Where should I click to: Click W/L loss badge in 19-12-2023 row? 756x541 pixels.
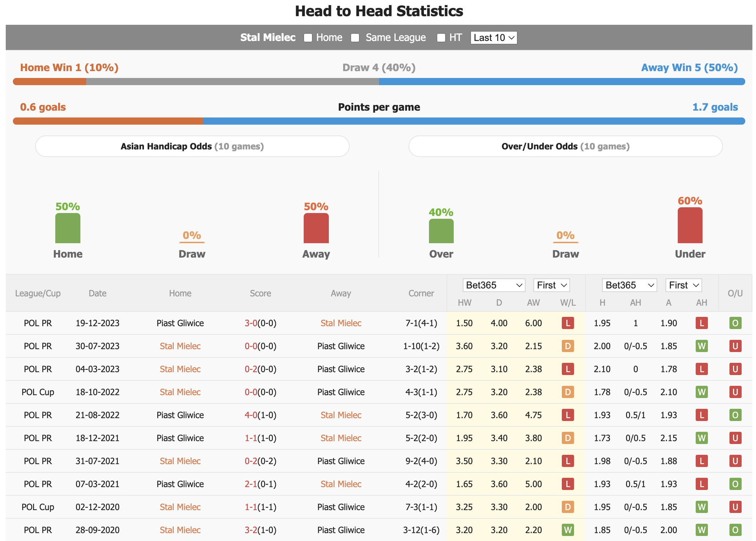(568, 323)
